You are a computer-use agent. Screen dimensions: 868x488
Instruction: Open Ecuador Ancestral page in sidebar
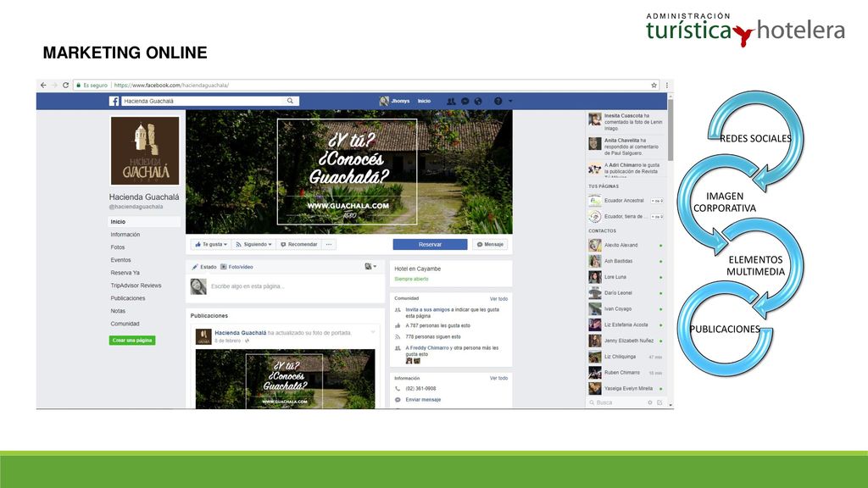pyautogui.click(x=626, y=201)
